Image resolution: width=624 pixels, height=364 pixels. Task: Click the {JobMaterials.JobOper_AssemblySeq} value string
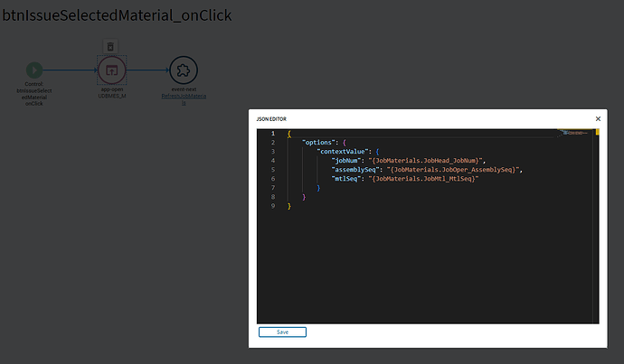[x=453, y=170]
